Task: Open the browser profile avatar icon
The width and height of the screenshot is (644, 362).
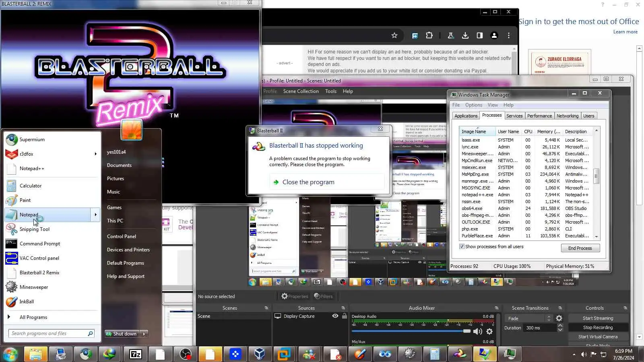Action: pos(494,35)
